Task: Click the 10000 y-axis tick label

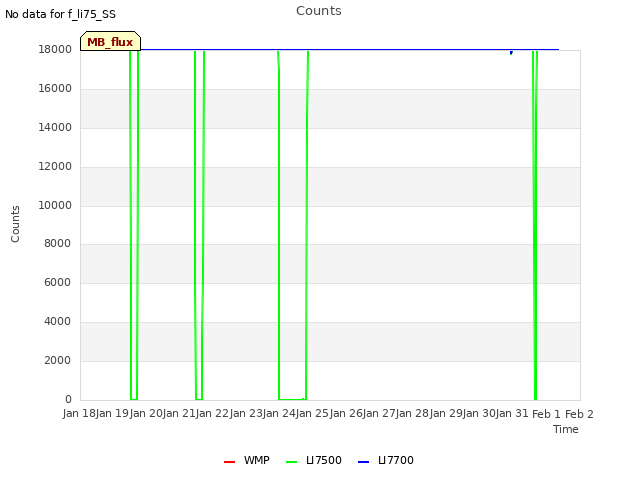Action: 55,205
